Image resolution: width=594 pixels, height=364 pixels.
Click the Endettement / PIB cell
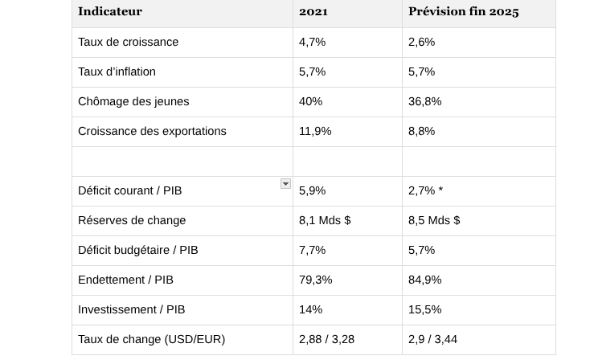pos(125,280)
